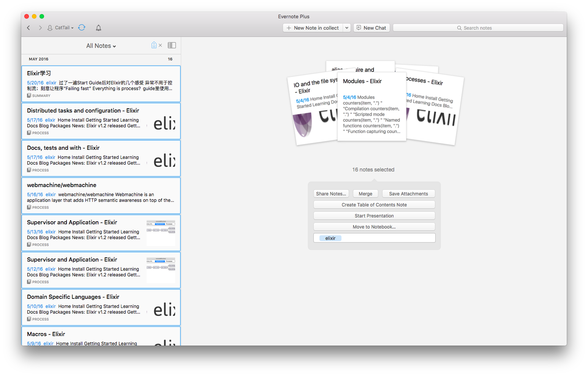This screenshot has width=588, height=376.
Task: Click the window close button
Action: [27, 16]
